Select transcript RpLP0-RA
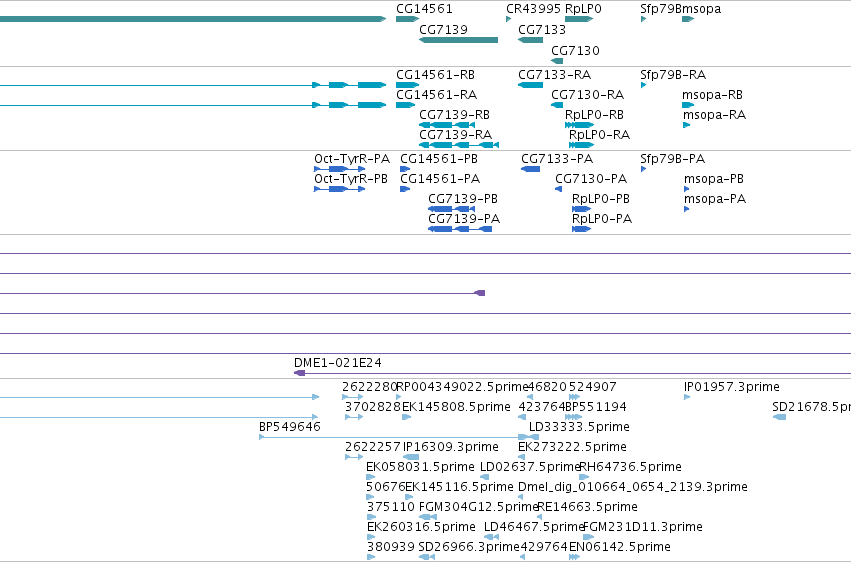851x562 pixels. (599, 135)
